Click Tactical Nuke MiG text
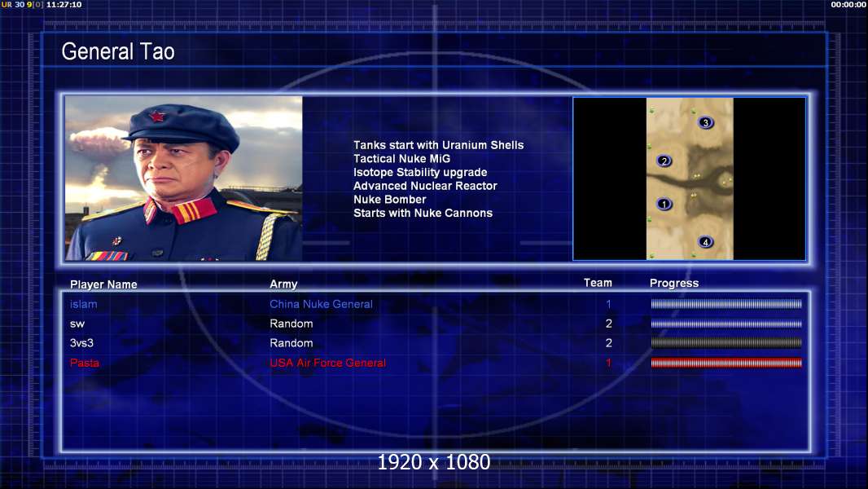The height and width of the screenshot is (489, 868). pos(402,158)
